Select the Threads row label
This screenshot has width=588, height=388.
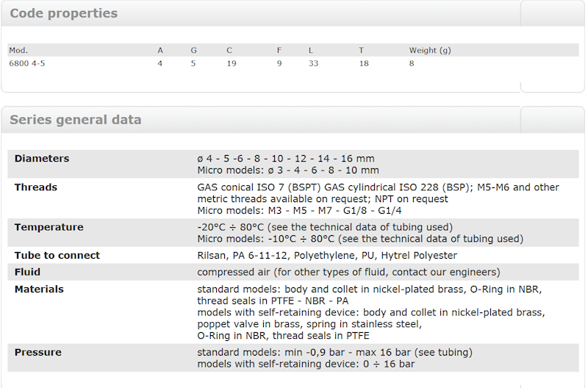pyautogui.click(x=36, y=187)
